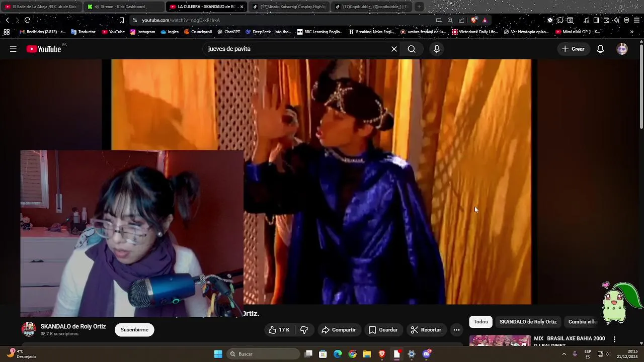Save video with the Guardar button

coord(383,330)
